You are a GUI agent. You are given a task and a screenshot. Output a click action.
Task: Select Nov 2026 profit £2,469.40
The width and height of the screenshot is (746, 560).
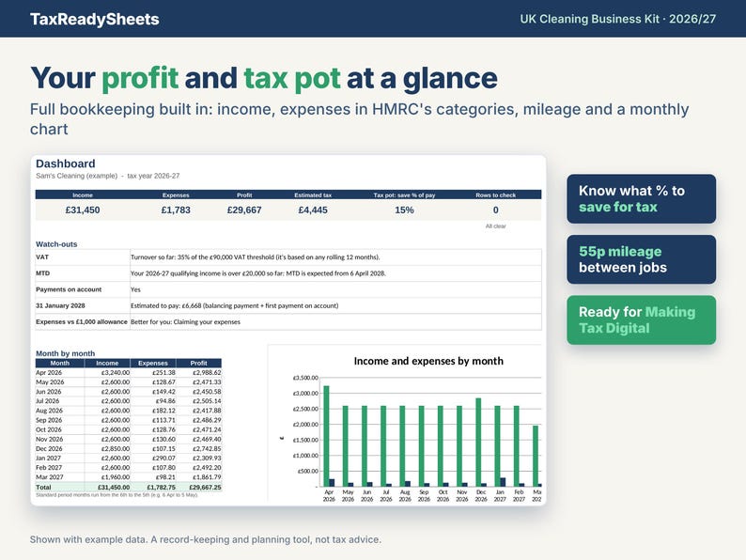[x=207, y=439]
